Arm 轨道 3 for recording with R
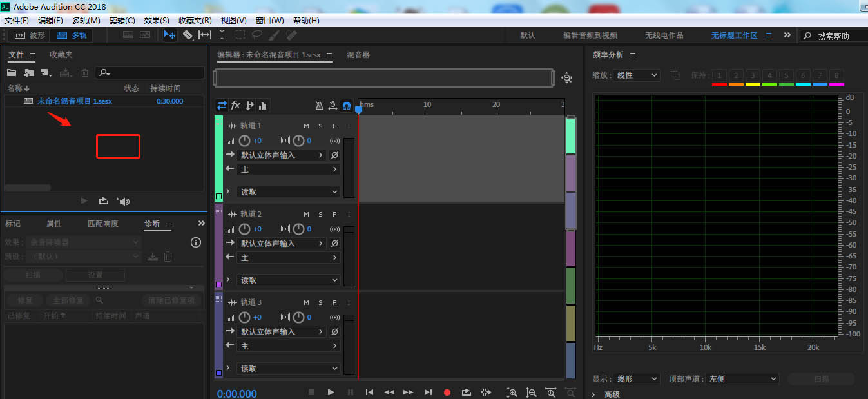The width and height of the screenshot is (868, 399). point(334,302)
